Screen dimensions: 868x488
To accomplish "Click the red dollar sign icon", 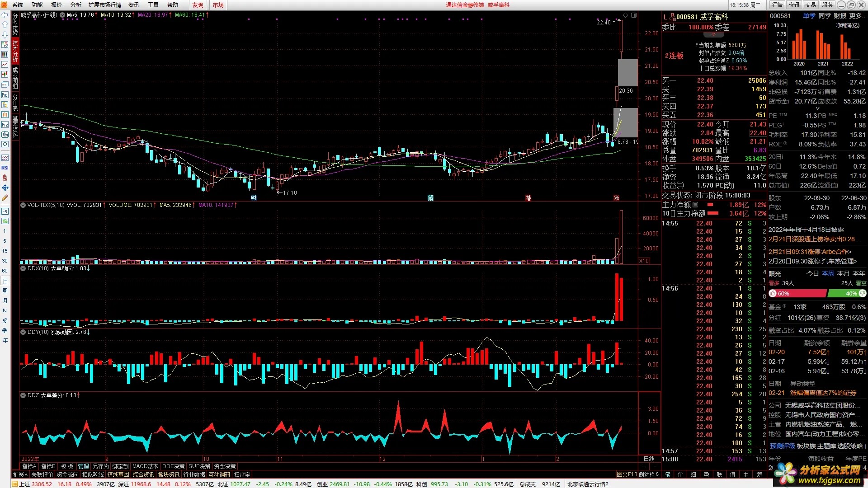I will coord(5,178).
